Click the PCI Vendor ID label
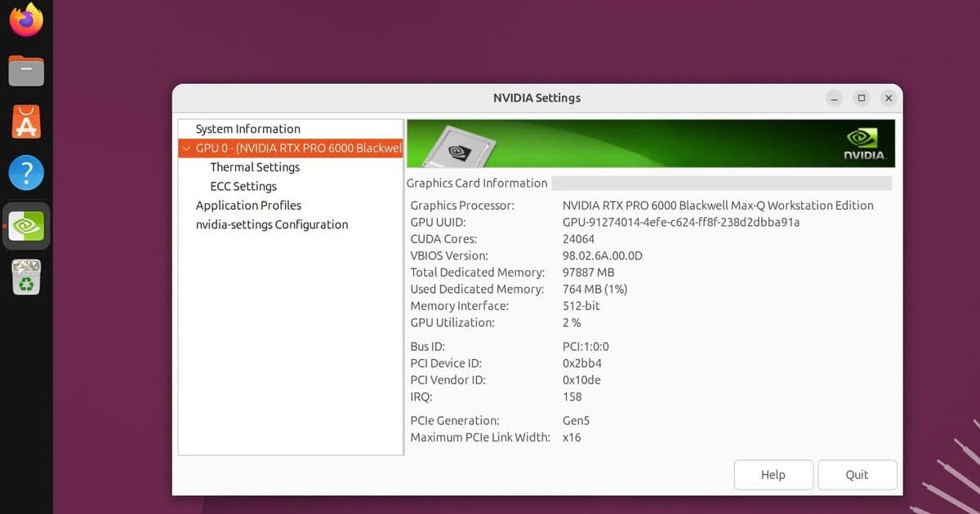 pyautogui.click(x=448, y=380)
